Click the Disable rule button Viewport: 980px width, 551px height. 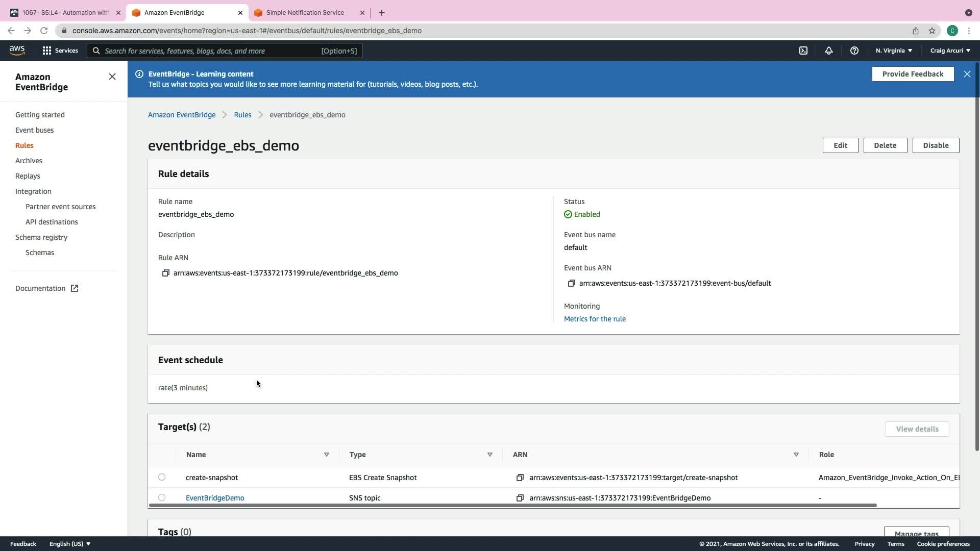click(935, 145)
